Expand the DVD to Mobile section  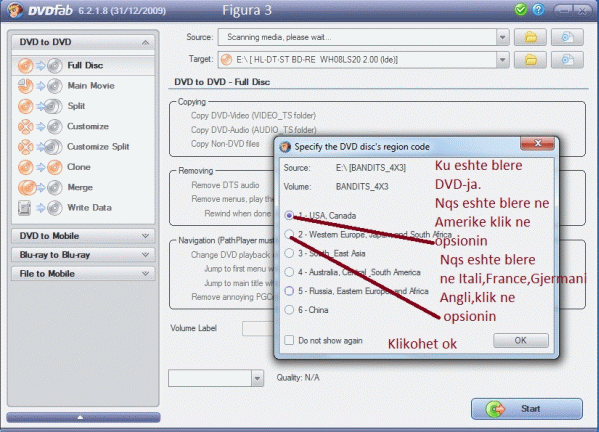(x=83, y=236)
